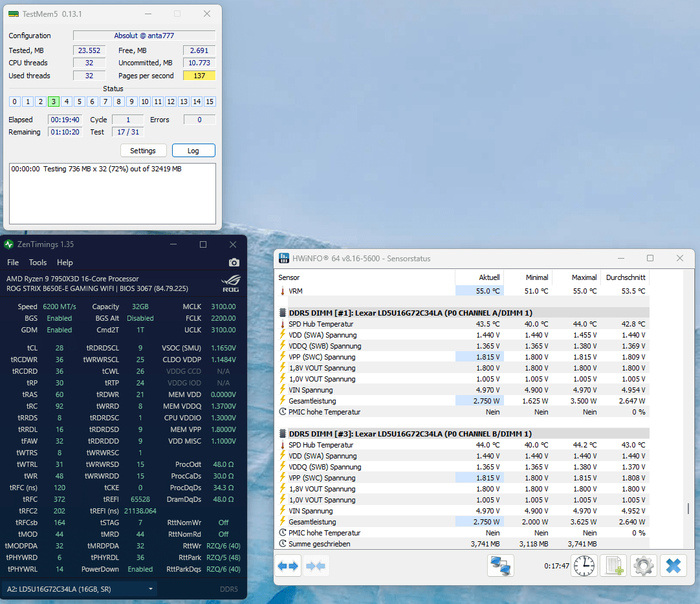The height and width of the screenshot is (604, 700).
Task: Select the VRM sensor row
Action: coord(463,291)
